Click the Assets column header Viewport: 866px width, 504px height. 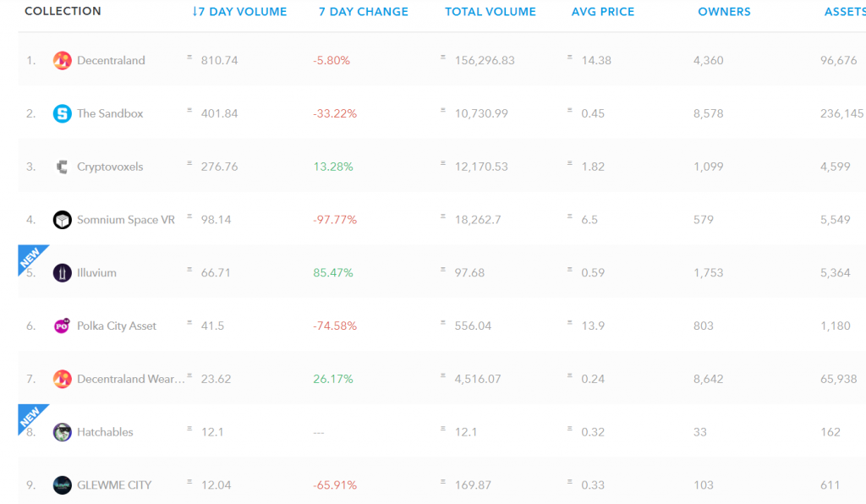click(x=844, y=12)
